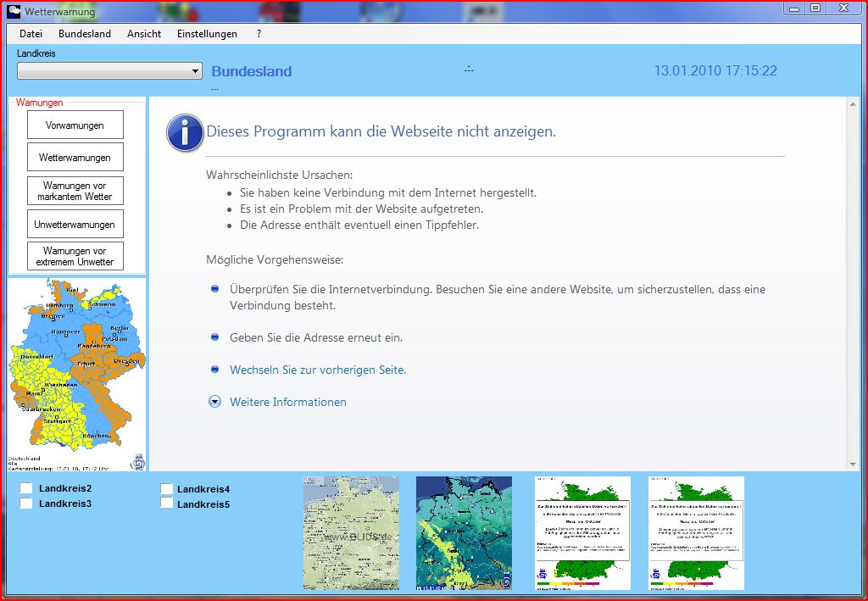Open the Einstellungen menu
The image size is (868, 601).
click(x=207, y=34)
